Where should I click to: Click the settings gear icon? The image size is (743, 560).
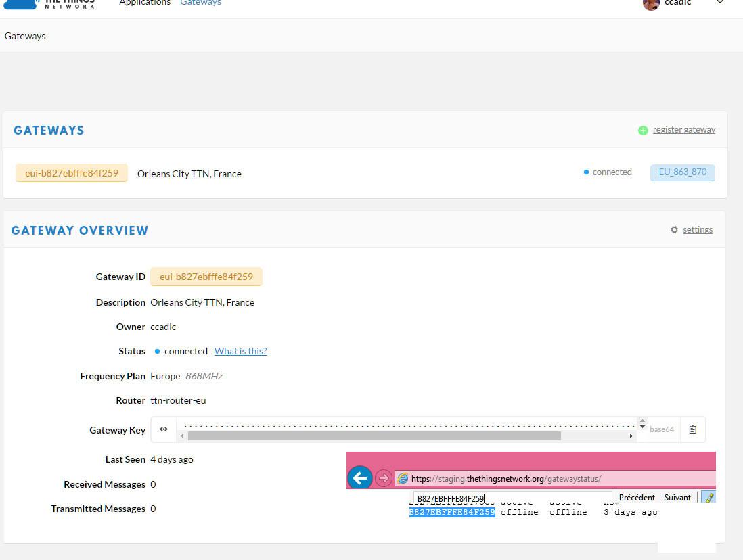click(674, 230)
